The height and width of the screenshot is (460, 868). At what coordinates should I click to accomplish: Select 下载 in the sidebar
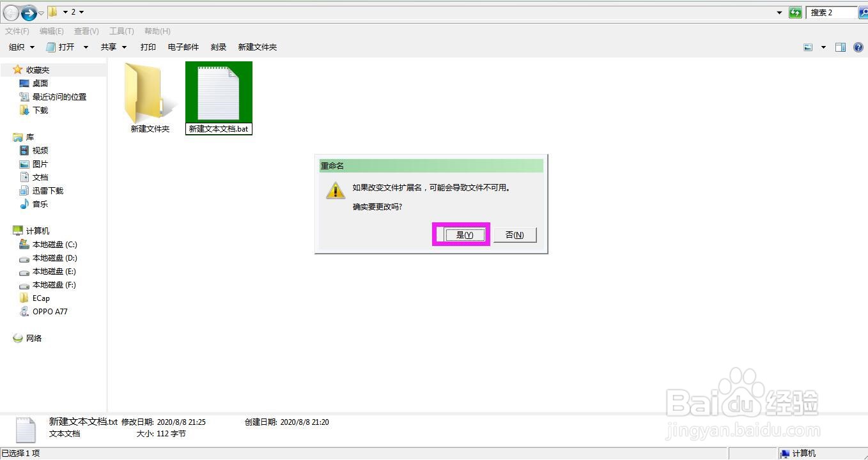(40, 111)
